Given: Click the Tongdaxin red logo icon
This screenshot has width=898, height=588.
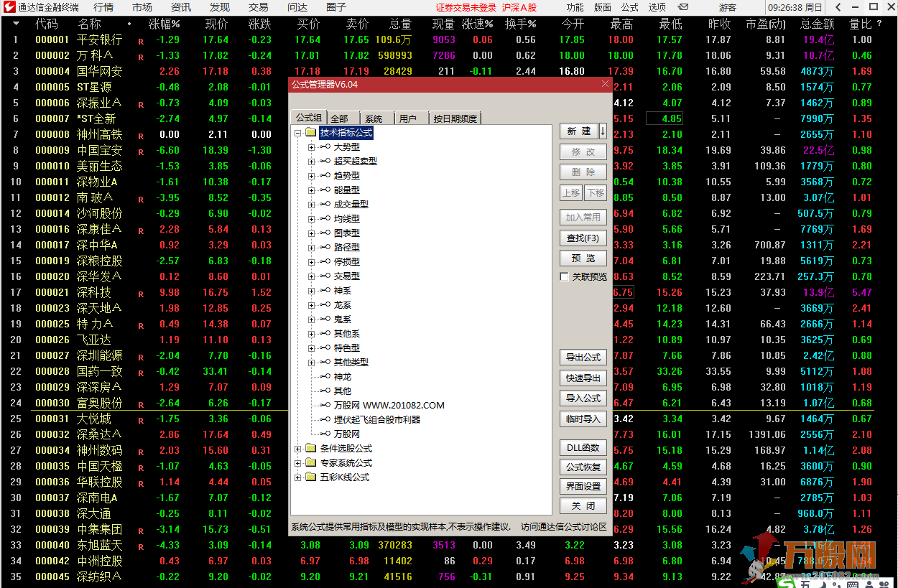Looking at the screenshot, I should tap(9, 7).
